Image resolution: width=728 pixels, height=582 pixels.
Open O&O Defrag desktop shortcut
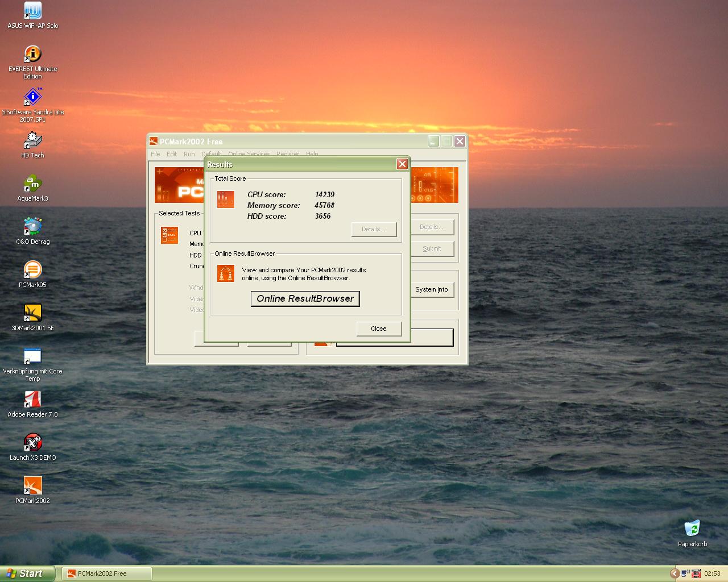point(32,227)
